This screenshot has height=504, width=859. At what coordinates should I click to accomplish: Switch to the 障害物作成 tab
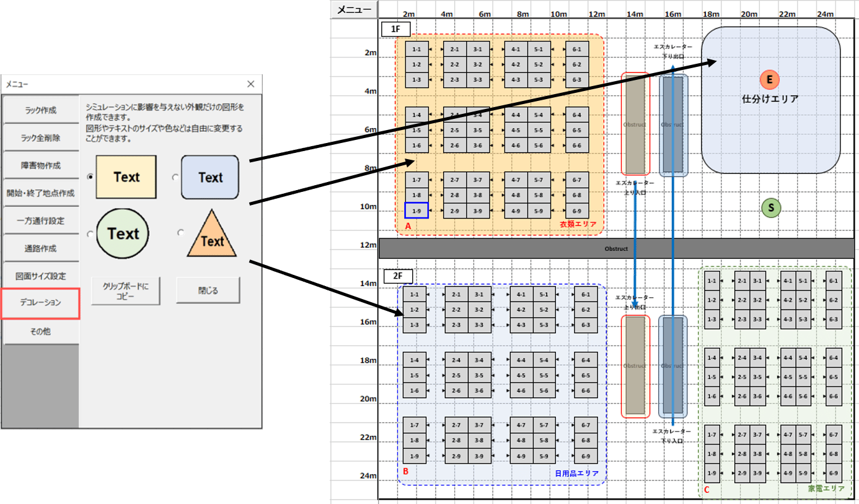(x=40, y=165)
